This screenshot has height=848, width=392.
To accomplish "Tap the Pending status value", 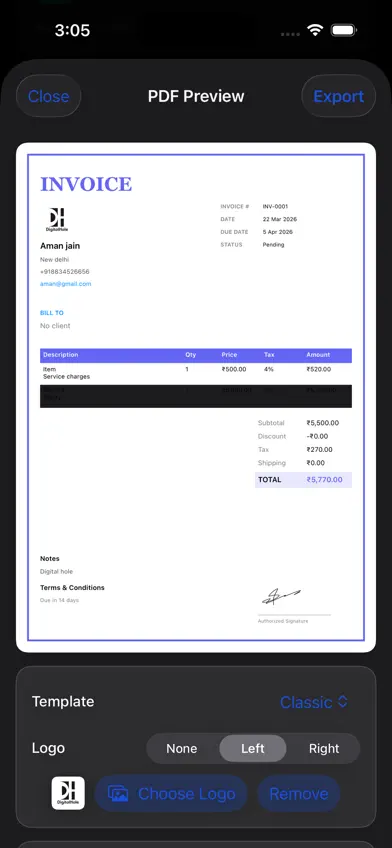I will pos(273,245).
